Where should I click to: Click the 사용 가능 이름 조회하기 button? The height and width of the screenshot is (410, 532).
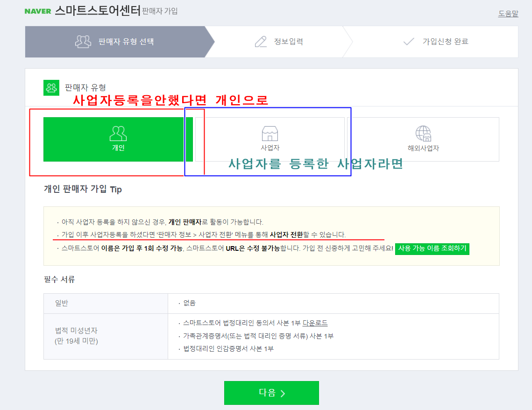[x=432, y=248]
